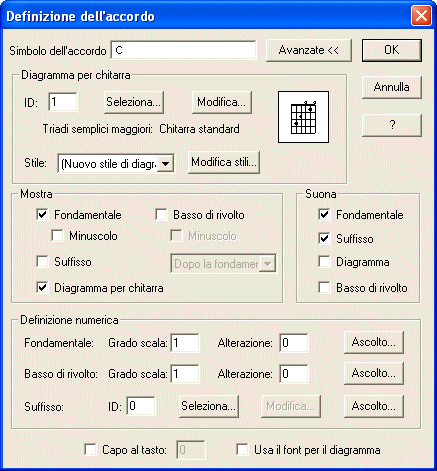Screen dimensions: 437x471
Task: Check Usa il font per il diagramma
Action: pos(242,450)
